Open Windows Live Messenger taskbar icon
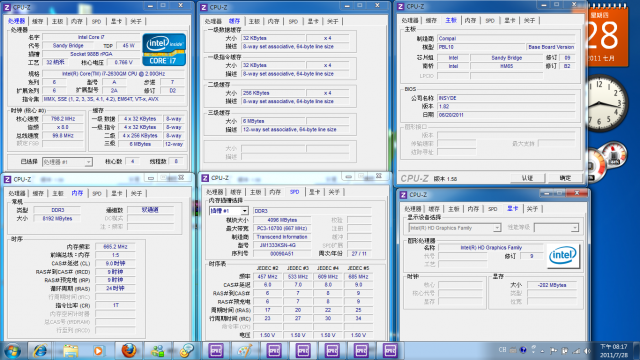Image resolution: width=640 pixels, height=360 pixels. tap(157, 350)
